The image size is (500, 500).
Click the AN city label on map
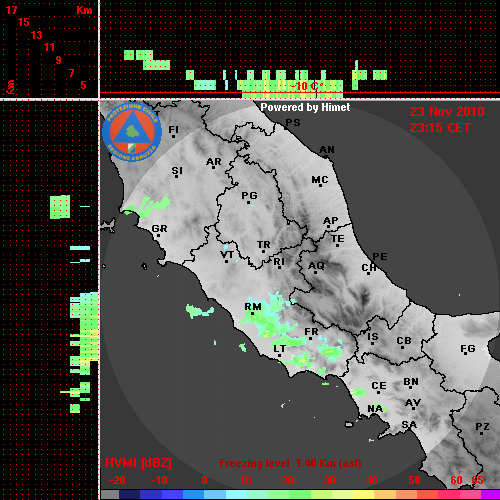(x=327, y=150)
